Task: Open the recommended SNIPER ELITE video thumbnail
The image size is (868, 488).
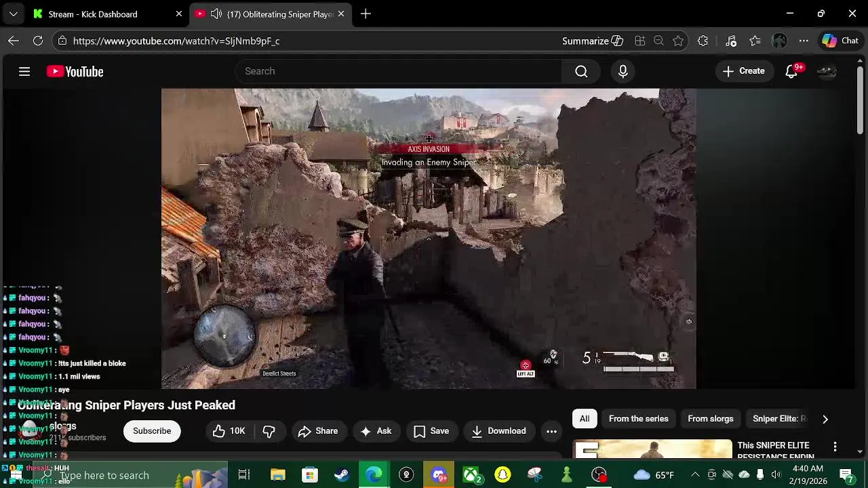Action: pyautogui.click(x=653, y=449)
